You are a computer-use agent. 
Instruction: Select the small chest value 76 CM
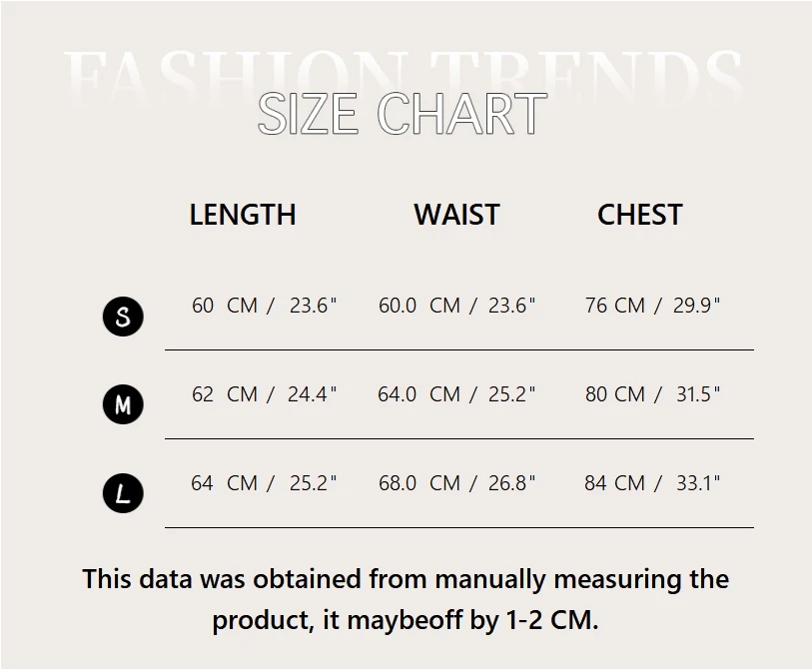[x=614, y=306]
